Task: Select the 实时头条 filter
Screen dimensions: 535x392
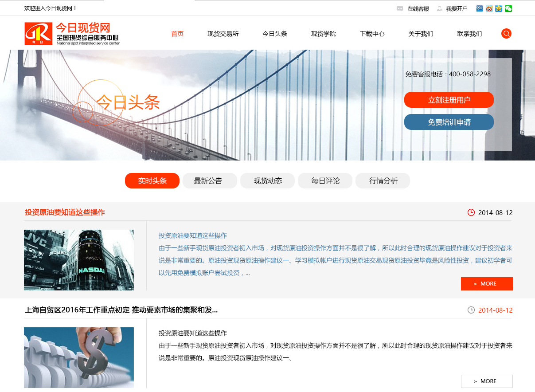Action: pyautogui.click(x=152, y=180)
